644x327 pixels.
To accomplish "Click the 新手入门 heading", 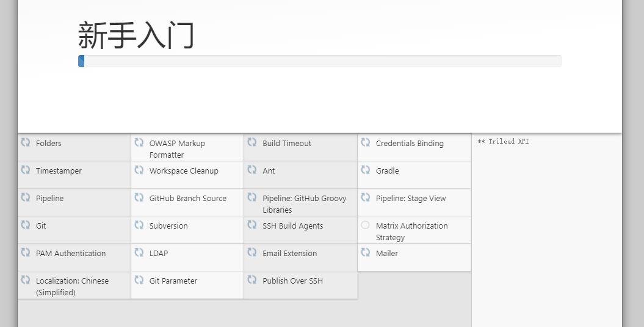I will coord(136,35).
